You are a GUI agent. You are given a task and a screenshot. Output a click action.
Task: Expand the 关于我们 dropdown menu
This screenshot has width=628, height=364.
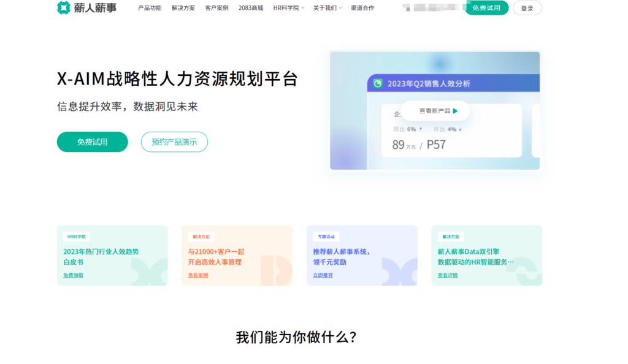point(324,9)
